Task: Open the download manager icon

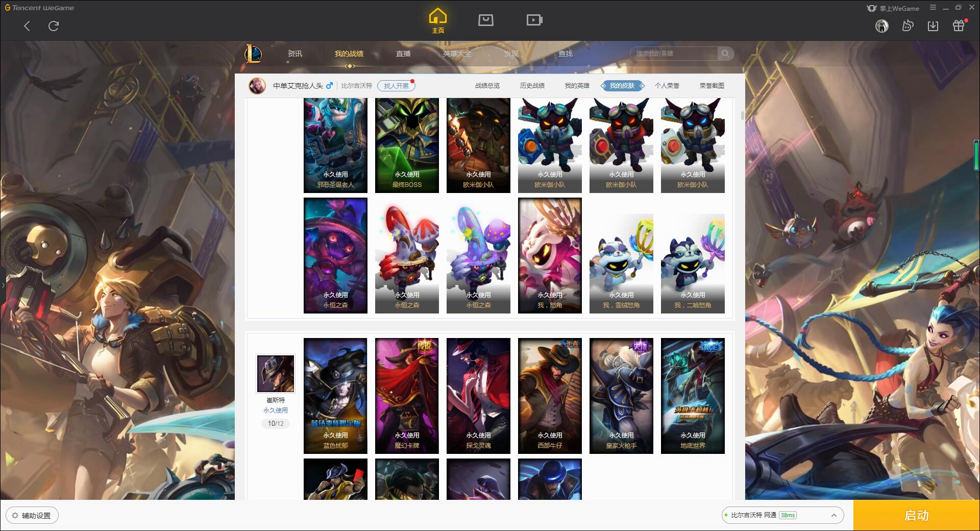Action: (933, 26)
